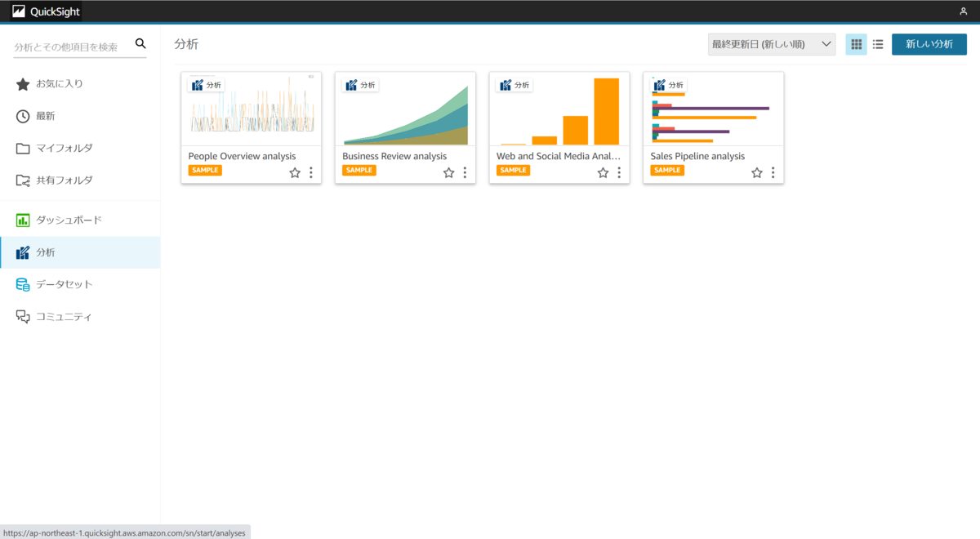980x539 pixels.
Task: Switch to list view icon
Action: (877, 44)
